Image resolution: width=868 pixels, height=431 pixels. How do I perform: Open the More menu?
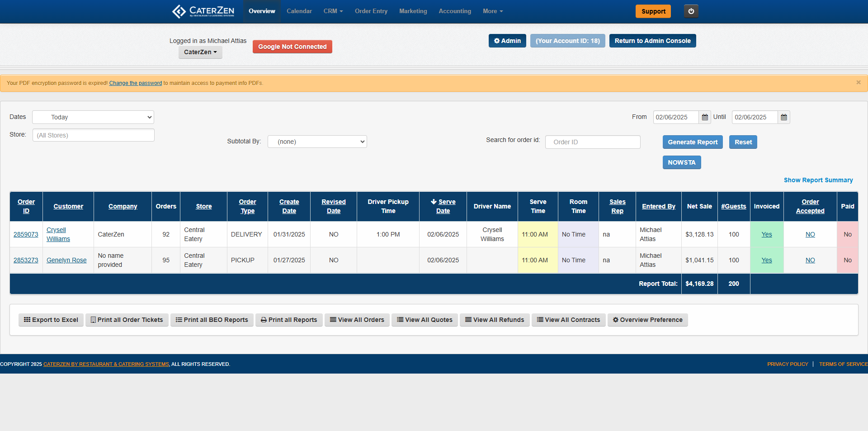click(x=493, y=11)
